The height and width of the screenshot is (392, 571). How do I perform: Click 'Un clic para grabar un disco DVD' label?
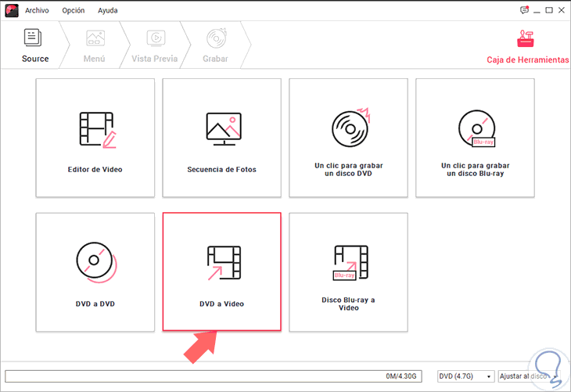pyautogui.click(x=349, y=170)
